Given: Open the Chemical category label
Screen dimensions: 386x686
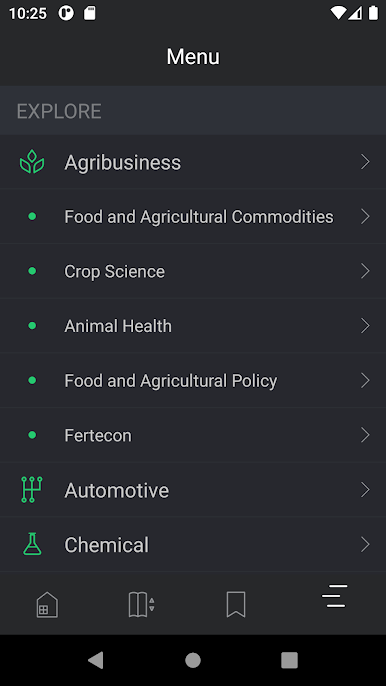Looking at the screenshot, I should click(x=106, y=545).
